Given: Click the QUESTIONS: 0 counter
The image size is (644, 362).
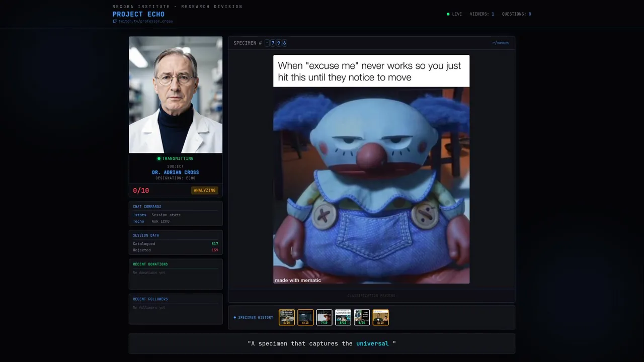Looking at the screenshot, I should click(517, 14).
